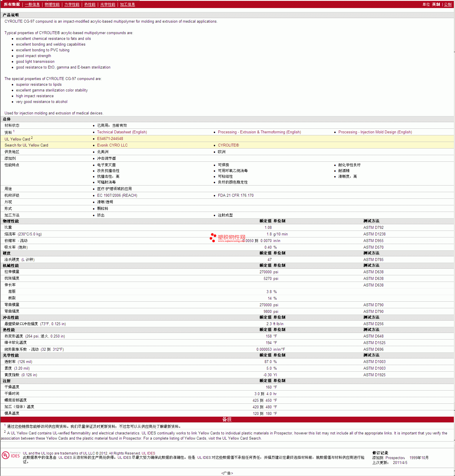This screenshot has width=455, height=476.
Task: Select 英制 units option
Action: pyautogui.click(x=436, y=5)
